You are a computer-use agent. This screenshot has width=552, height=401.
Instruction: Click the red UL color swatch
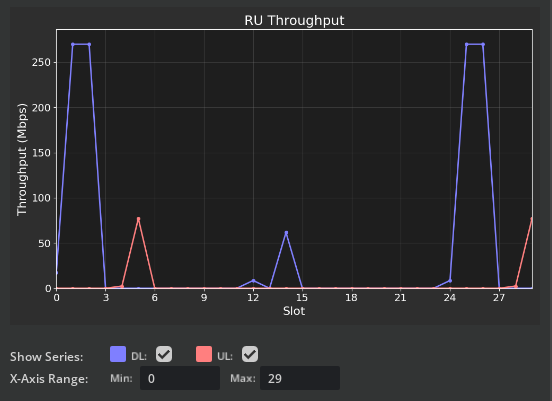tap(204, 354)
